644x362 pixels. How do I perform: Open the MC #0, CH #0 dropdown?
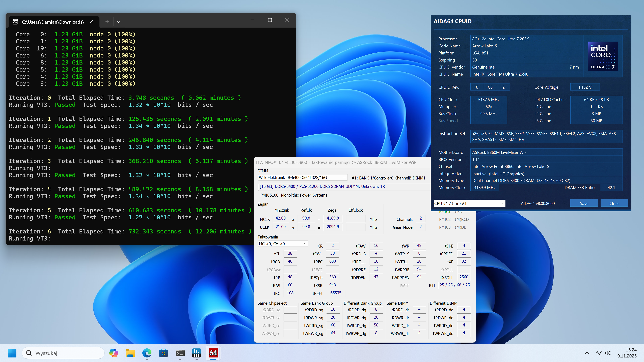(305, 244)
